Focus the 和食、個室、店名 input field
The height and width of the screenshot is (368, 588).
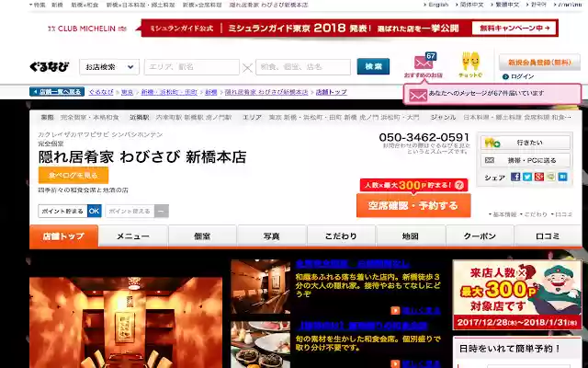point(303,67)
